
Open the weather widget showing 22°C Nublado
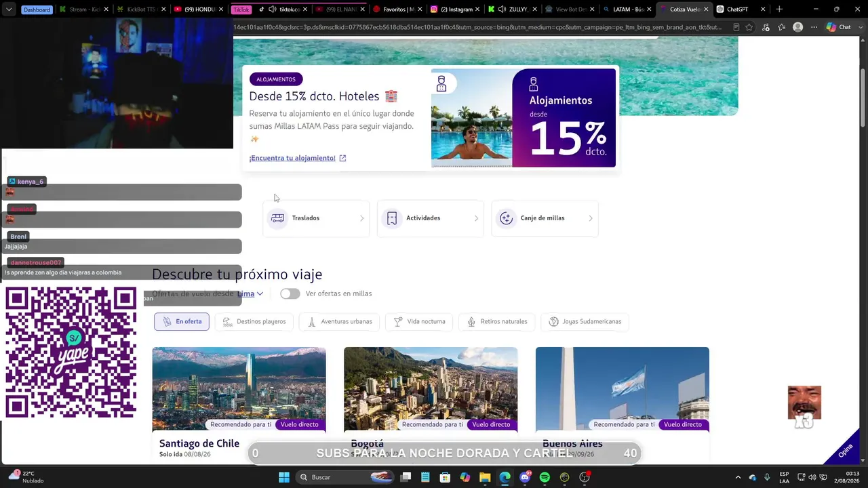click(26, 477)
